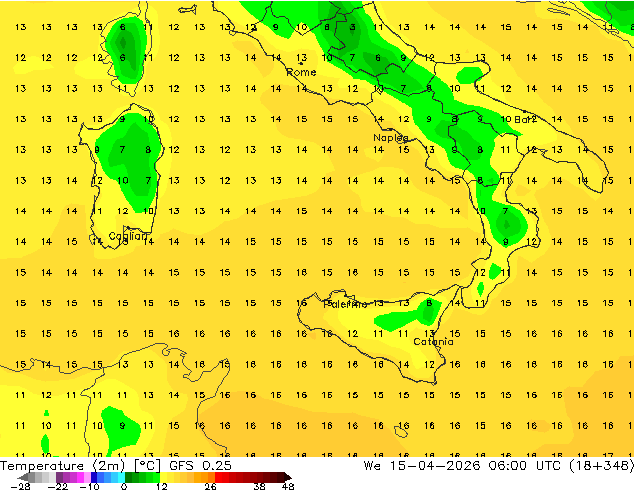Click the '-22' legend scale value

[x=58, y=486]
